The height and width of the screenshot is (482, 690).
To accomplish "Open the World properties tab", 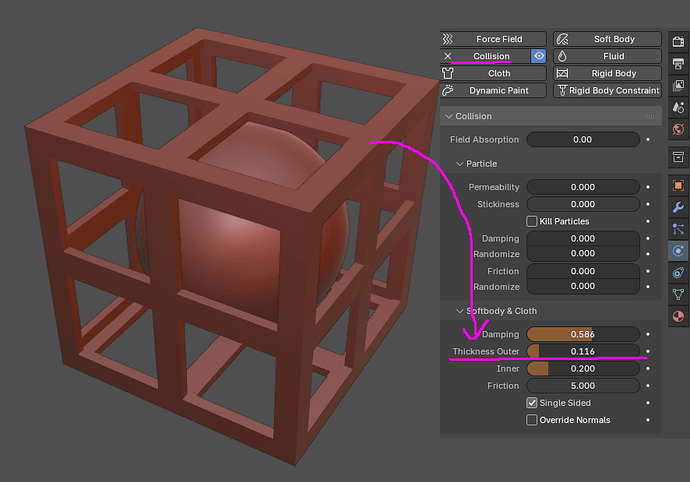I will [x=678, y=129].
